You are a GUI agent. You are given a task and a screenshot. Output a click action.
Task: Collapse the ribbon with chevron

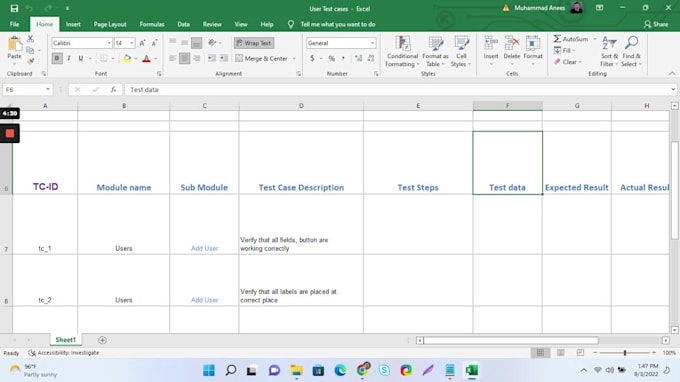click(672, 74)
